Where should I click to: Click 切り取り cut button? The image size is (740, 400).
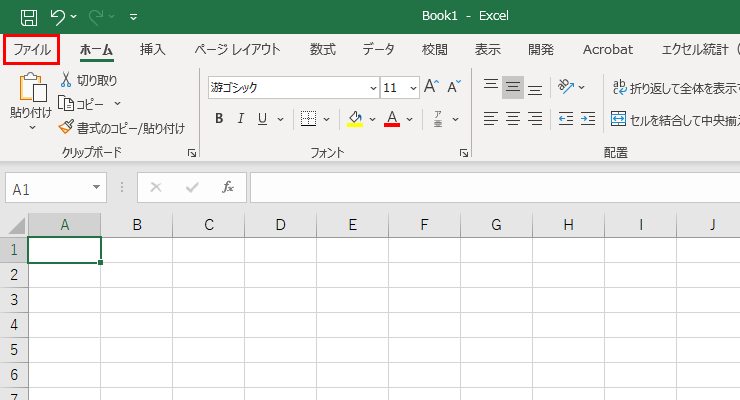[88, 81]
